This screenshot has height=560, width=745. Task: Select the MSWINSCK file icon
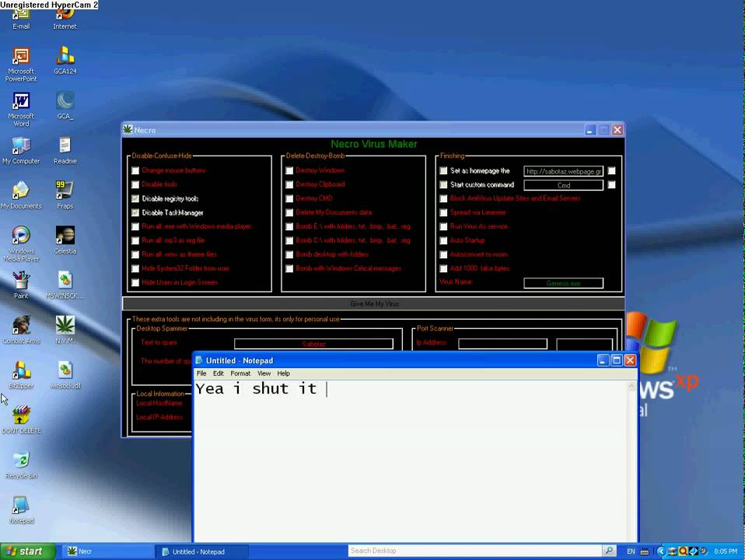65,285
